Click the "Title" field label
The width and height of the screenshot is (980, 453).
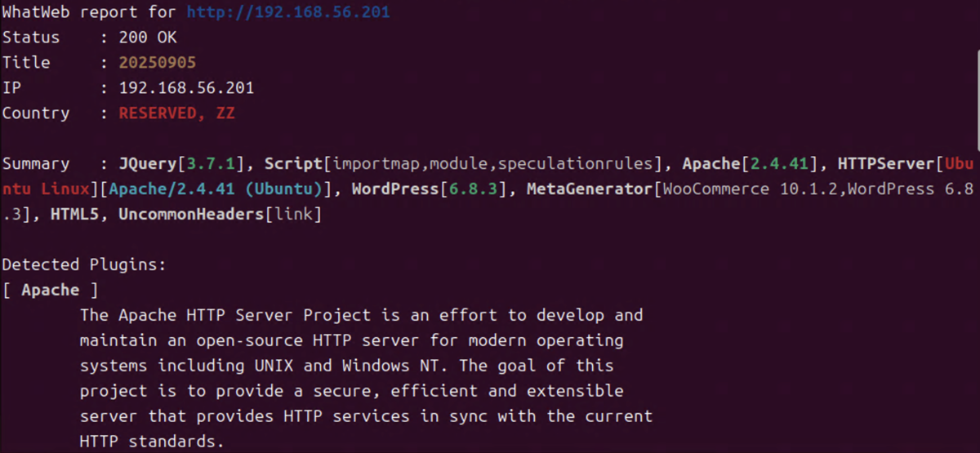pos(26,63)
